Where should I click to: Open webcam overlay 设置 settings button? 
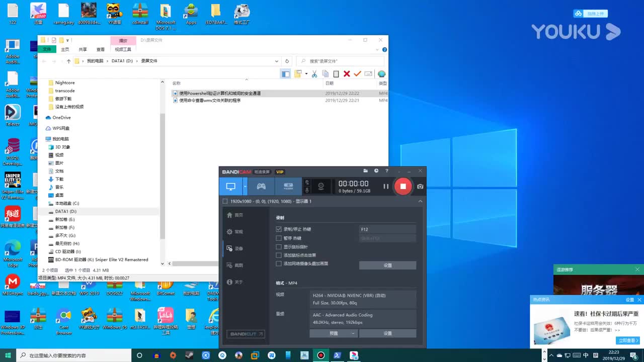(387, 265)
